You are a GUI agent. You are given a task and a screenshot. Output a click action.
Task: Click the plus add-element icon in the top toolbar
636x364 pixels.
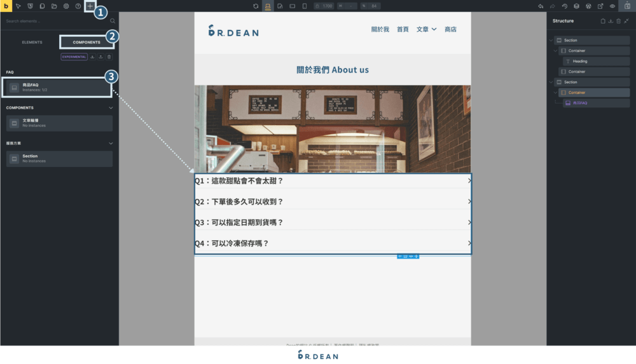pyautogui.click(x=90, y=6)
